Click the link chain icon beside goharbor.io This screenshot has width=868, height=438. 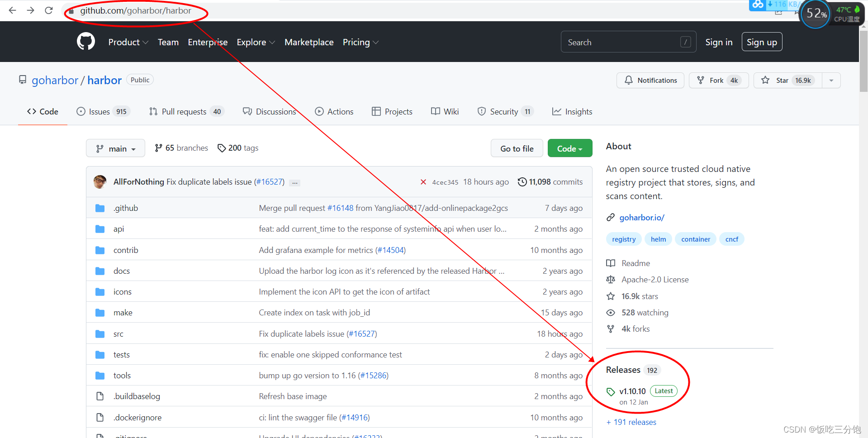[611, 218]
